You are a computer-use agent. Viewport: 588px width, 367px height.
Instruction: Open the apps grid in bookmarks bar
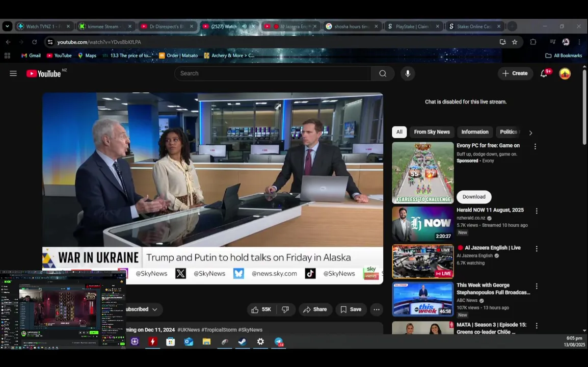pos(7,56)
